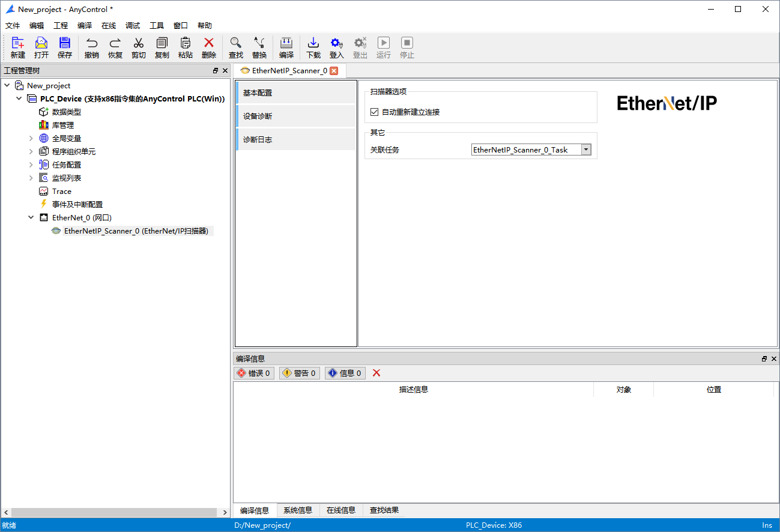Open the 工具 menu
Screen dimensions: 780x532
point(157,26)
